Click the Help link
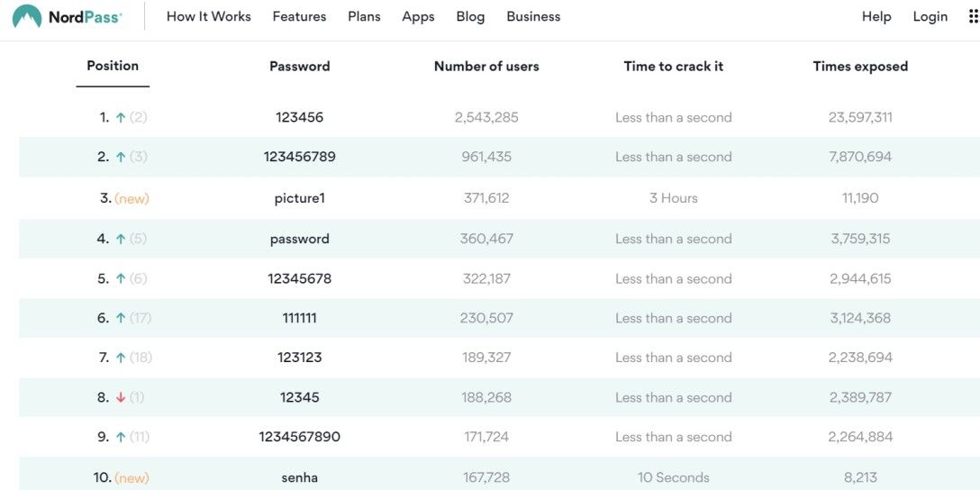Screen dimensions: 980x490 pyautogui.click(x=876, y=16)
